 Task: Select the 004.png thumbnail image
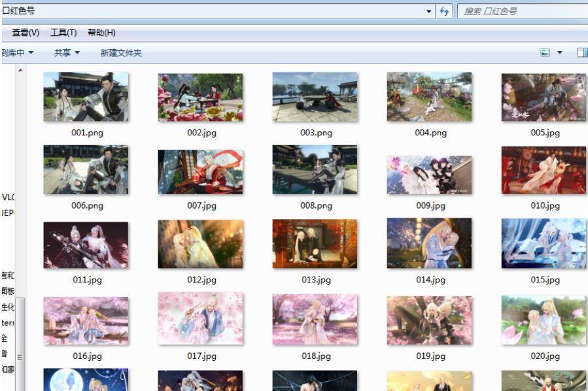coord(429,97)
